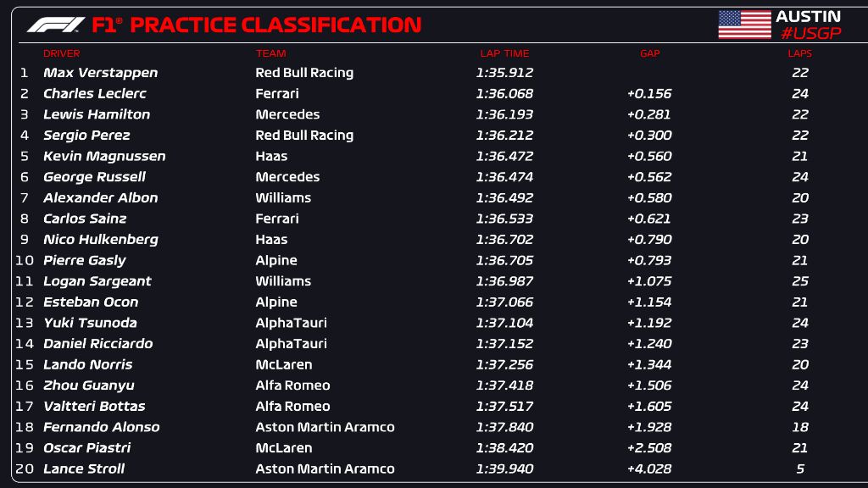
Task: Click Logan Sargeant's lap count 25
Action: pos(799,281)
